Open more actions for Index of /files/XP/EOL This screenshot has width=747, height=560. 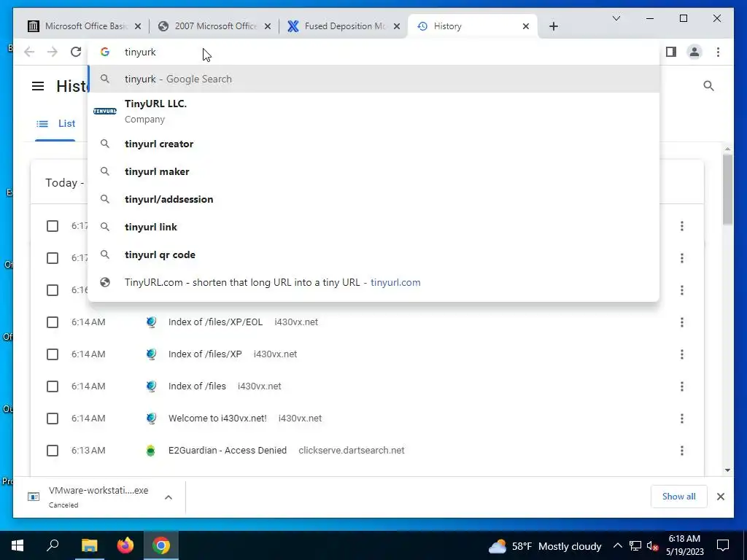click(x=682, y=322)
